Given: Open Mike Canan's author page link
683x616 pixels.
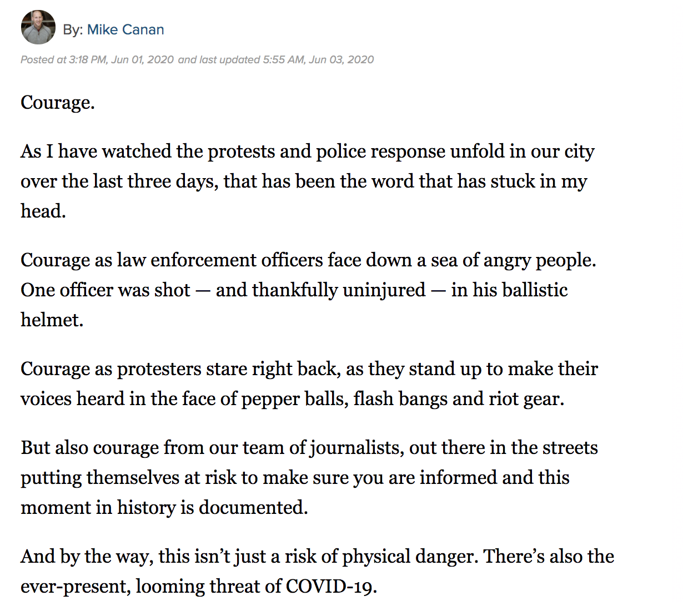Looking at the screenshot, I should click(x=125, y=29).
